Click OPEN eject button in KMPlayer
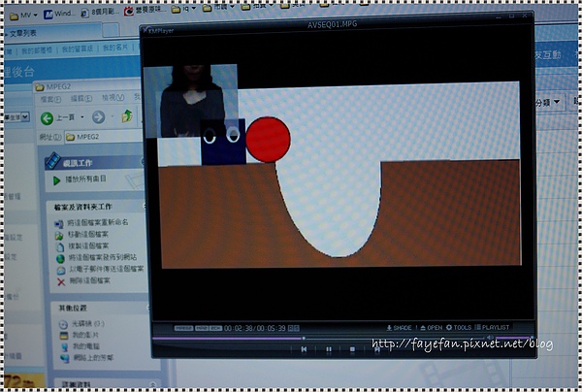 pos(432,328)
